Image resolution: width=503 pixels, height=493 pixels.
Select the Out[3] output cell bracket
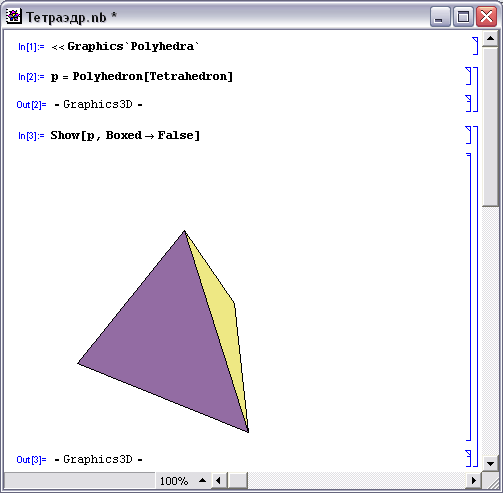468,458
